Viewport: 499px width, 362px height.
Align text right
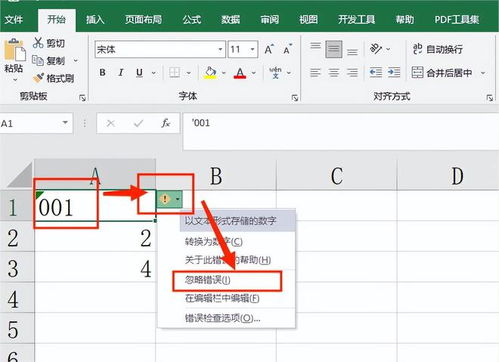(x=352, y=72)
